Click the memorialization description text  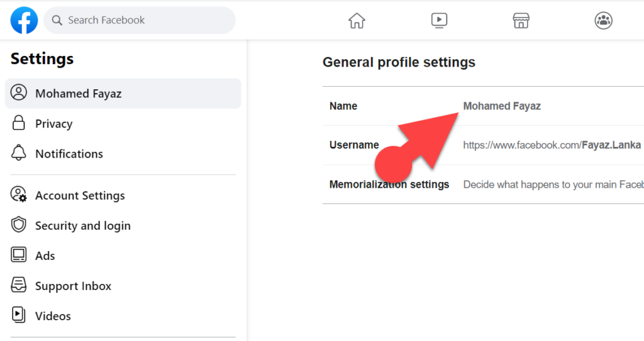[x=553, y=184]
